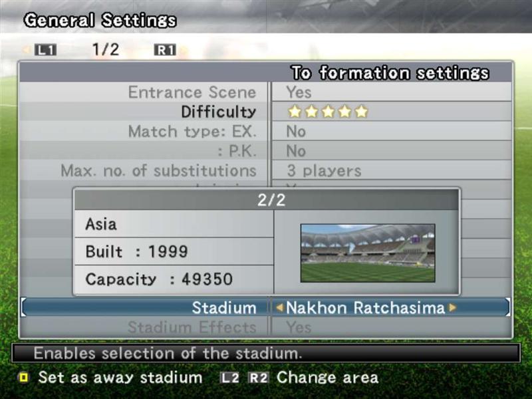Image resolution: width=532 pixels, height=399 pixels.
Task: Click the stadium preview thumbnail
Action: point(368,253)
